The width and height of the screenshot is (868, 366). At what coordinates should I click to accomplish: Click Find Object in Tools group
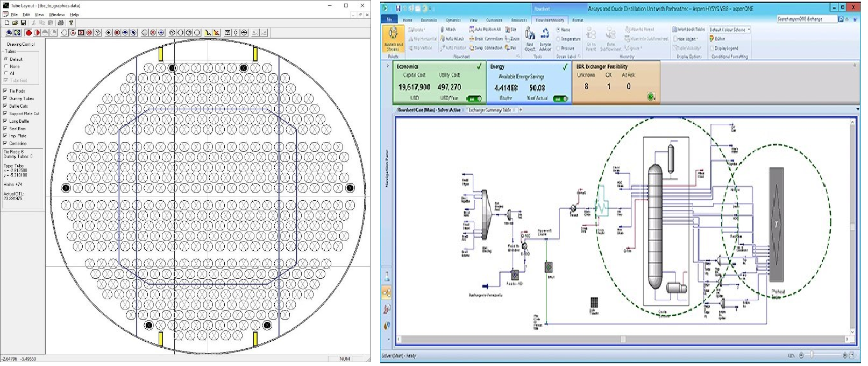[x=530, y=39]
